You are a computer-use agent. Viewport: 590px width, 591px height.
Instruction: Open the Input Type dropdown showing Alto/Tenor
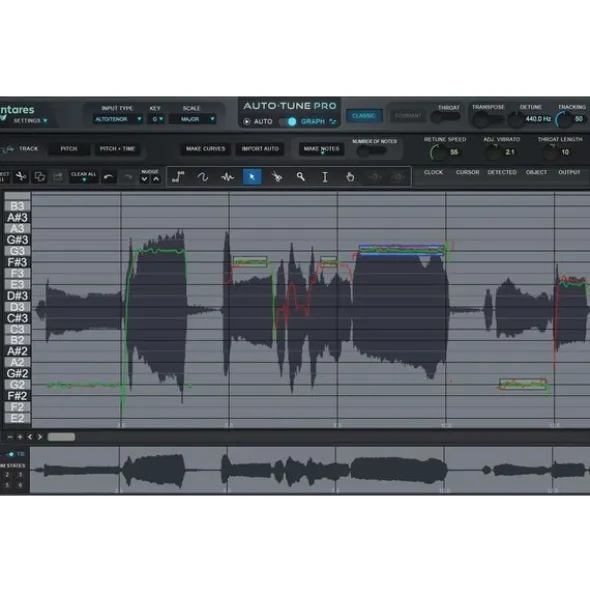pyautogui.click(x=118, y=119)
